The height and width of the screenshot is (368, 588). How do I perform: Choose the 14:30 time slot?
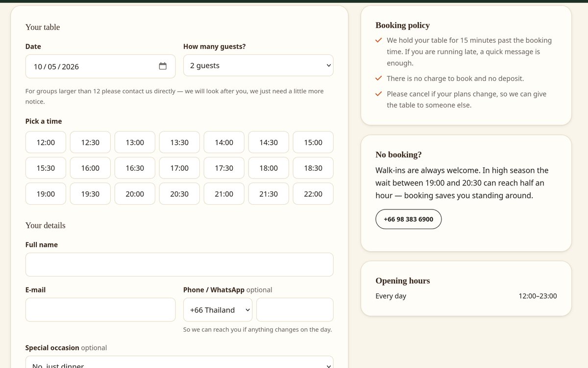point(269,142)
